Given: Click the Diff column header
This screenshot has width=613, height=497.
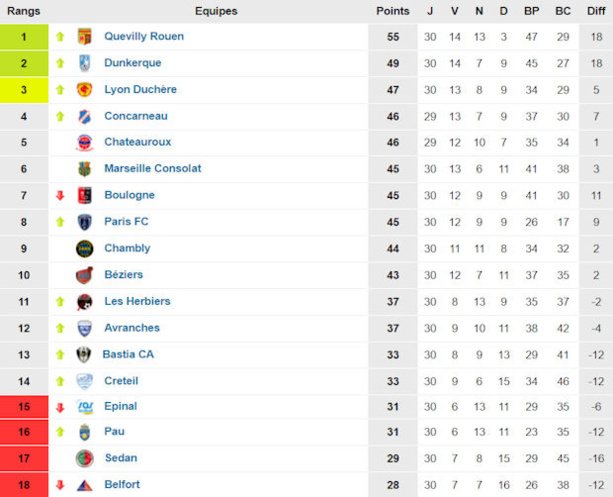Looking at the screenshot, I should tap(596, 11).
